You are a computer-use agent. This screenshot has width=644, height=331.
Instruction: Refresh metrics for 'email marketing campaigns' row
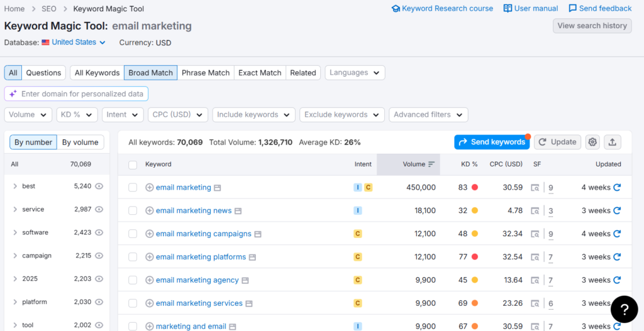(617, 234)
